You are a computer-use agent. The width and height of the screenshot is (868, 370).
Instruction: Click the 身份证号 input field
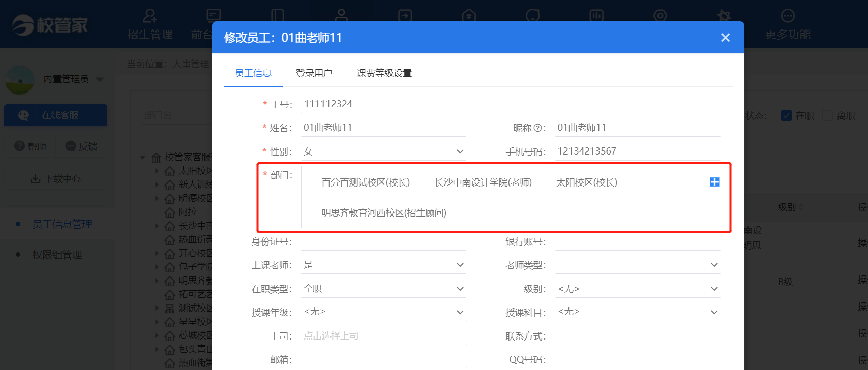[384, 242]
